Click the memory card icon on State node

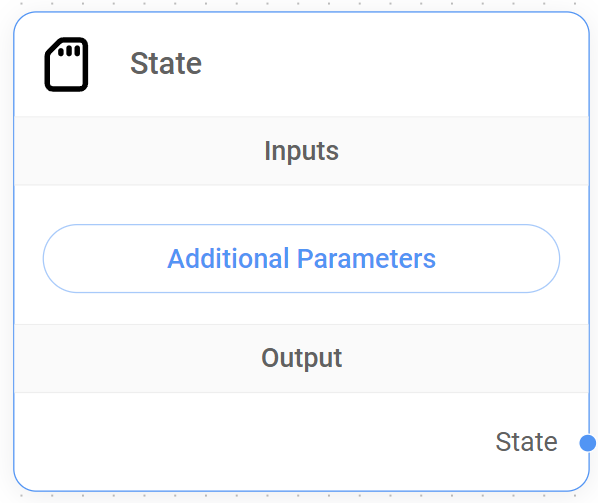[66, 64]
